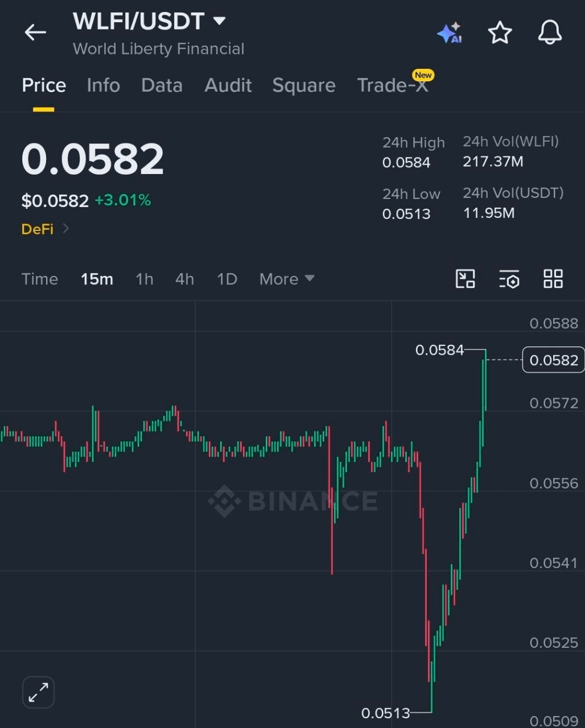This screenshot has height=728, width=585.
Task: Add WLFI/USDT to favorites with star
Action: coord(500,32)
